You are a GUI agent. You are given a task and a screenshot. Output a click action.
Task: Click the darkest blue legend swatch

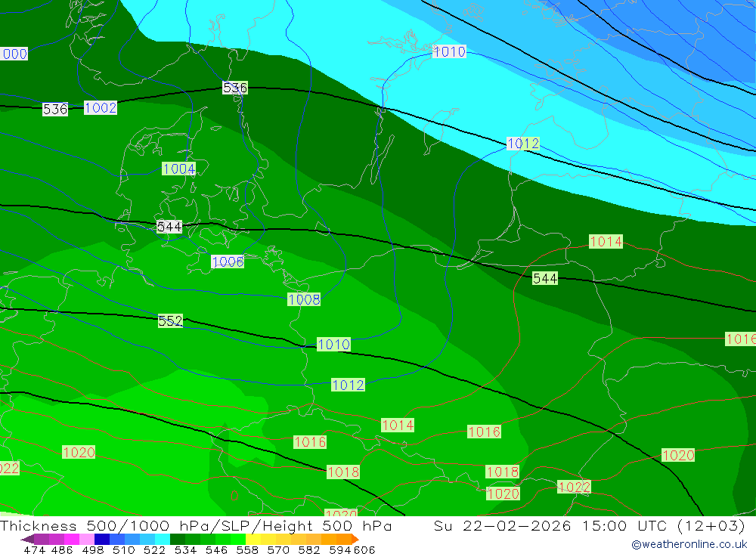102,539
